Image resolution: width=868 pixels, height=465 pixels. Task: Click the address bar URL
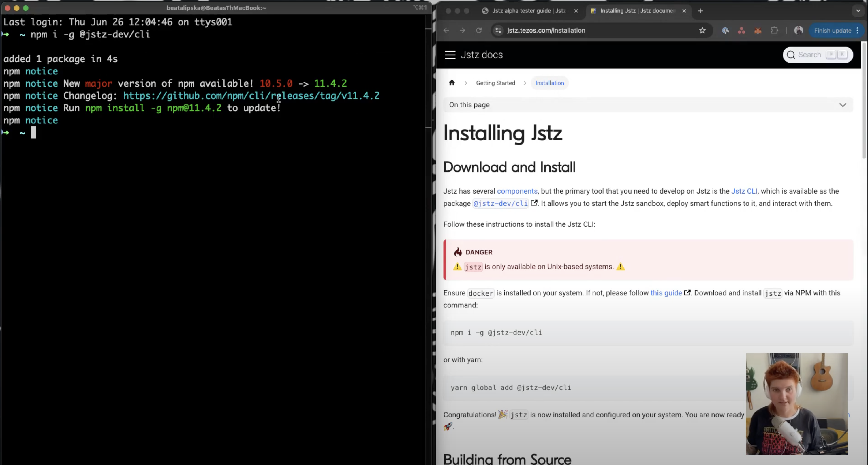(546, 31)
